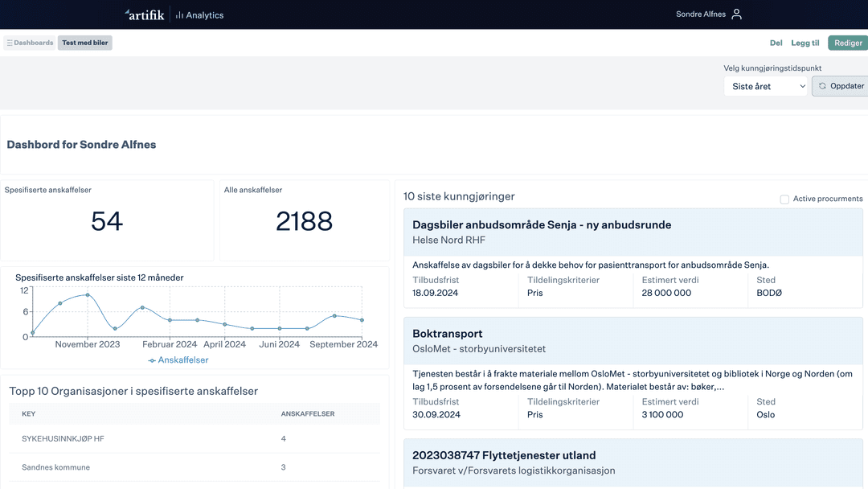Click the hamburger icon beside Dashboards
Viewport: 868px width, 489px height.
coord(10,43)
